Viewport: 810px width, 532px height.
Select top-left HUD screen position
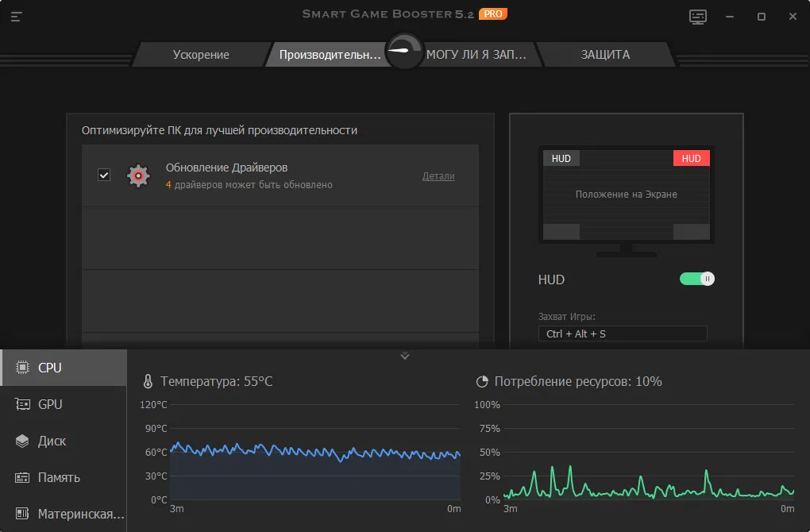pyautogui.click(x=561, y=158)
